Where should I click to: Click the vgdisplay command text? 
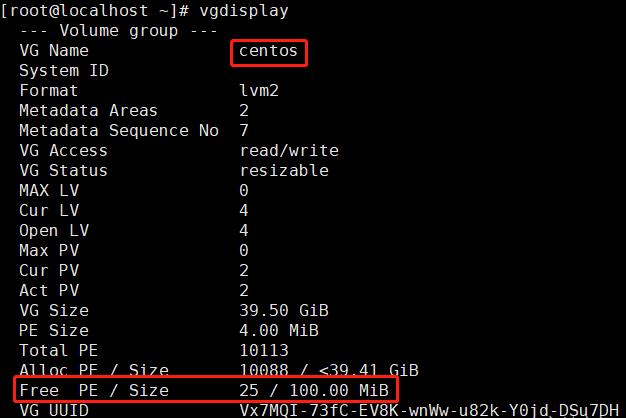click(244, 11)
